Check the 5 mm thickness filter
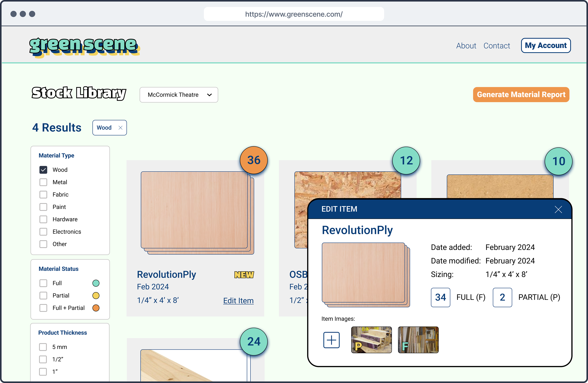Image resolution: width=588 pixels, height=383 pixels. tap(43, 347)
